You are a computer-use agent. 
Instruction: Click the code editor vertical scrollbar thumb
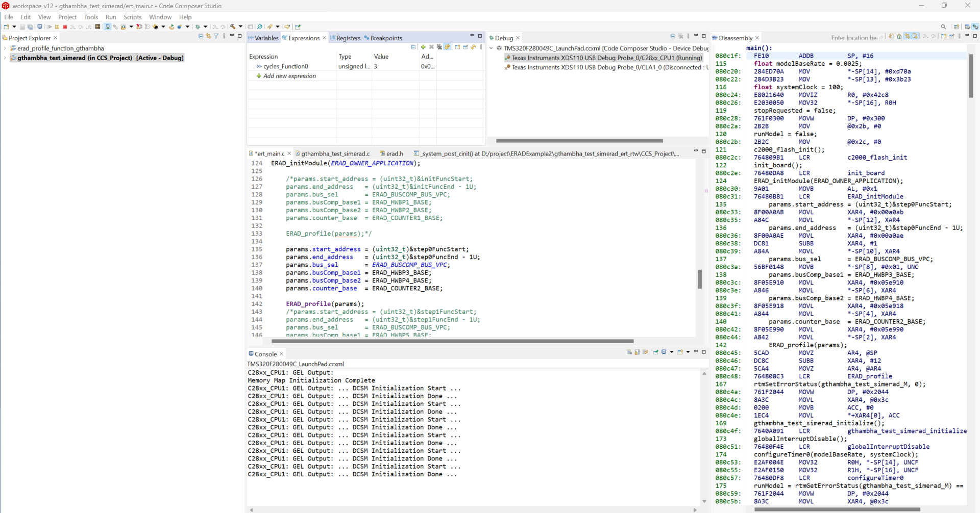tap(700, 279)
